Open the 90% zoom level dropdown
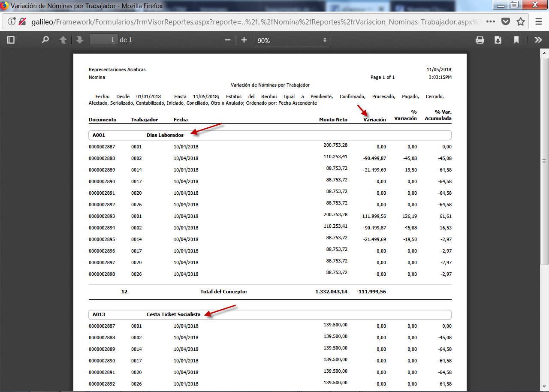 pyautogui.click(x=292, y=40)
